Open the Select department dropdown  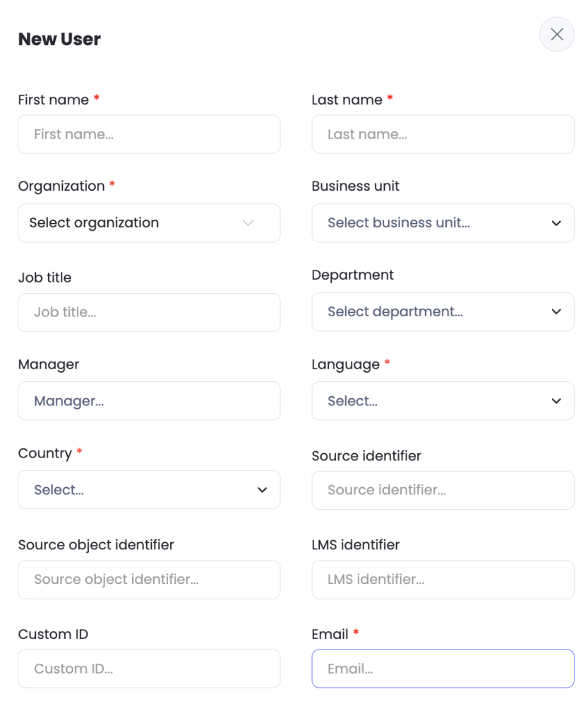coord(431,312)
